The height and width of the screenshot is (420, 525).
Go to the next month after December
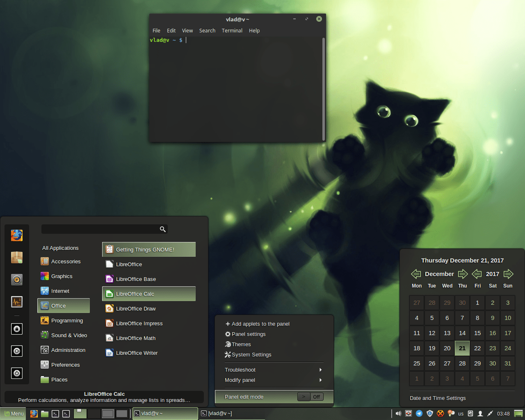pos(463,274)
